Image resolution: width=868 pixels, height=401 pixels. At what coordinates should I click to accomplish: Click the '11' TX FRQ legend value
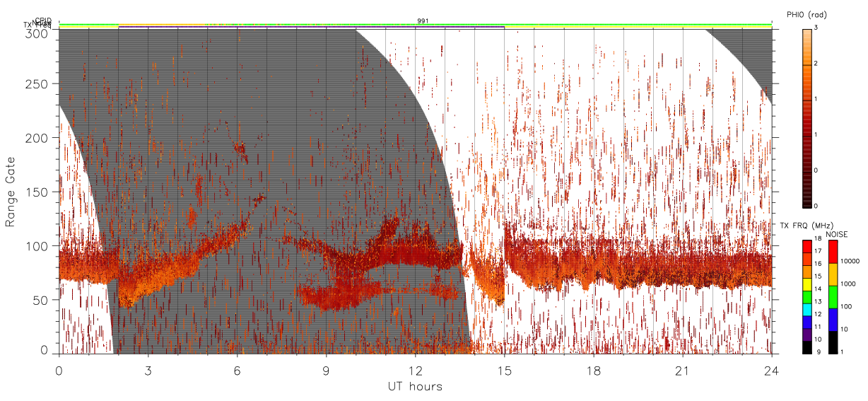click(x=819, y=327)
